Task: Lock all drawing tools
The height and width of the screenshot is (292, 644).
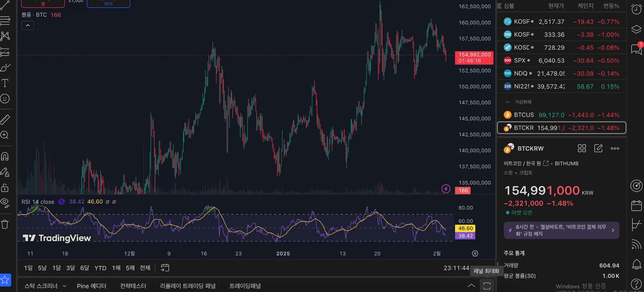Action: pos(5,188)
